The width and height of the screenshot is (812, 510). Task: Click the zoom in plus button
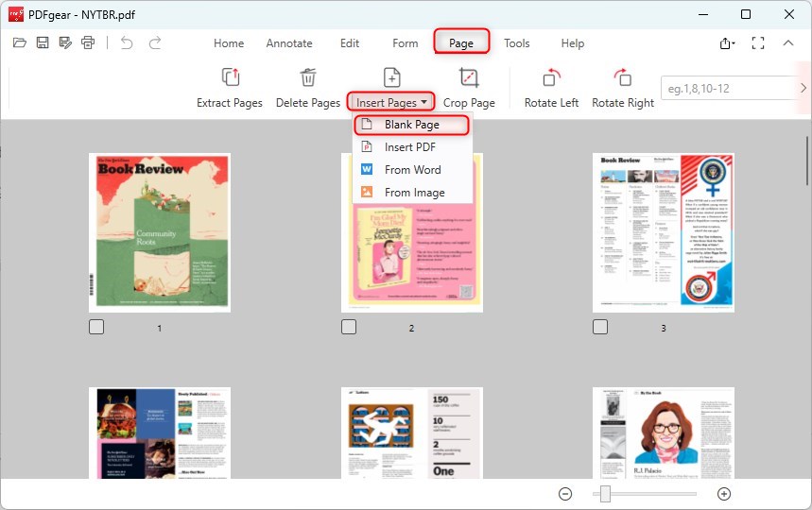point(724,494)
